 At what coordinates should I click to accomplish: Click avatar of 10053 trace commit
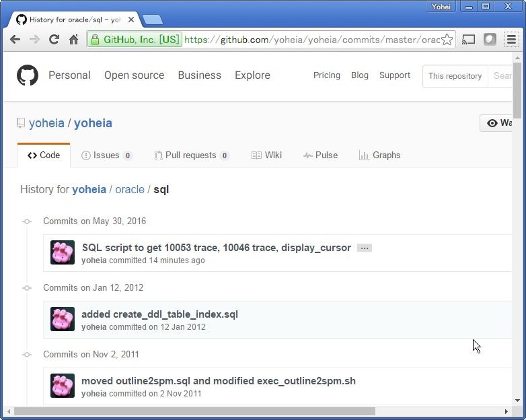point(63,252)
